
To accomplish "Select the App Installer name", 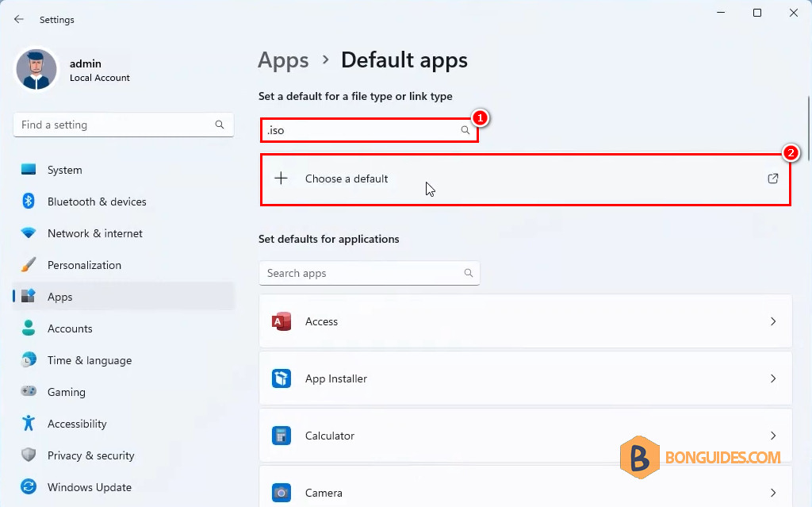I will pos(336,378).
